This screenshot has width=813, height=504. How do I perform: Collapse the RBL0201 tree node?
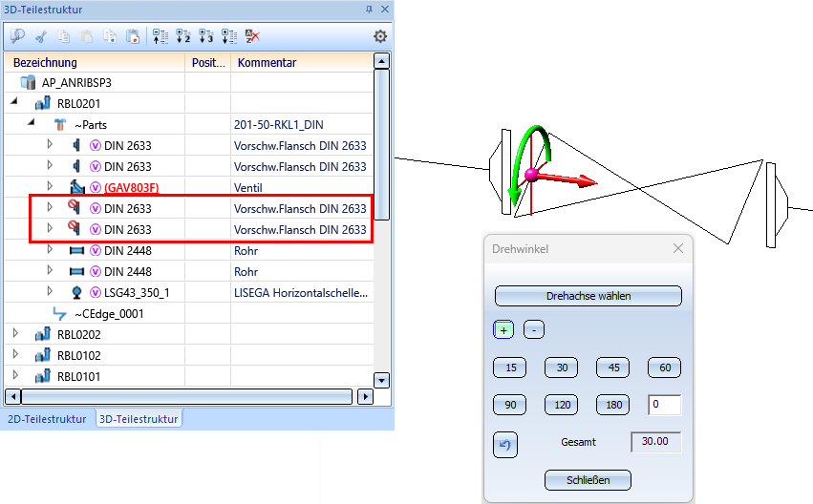[x=14, y=102]
